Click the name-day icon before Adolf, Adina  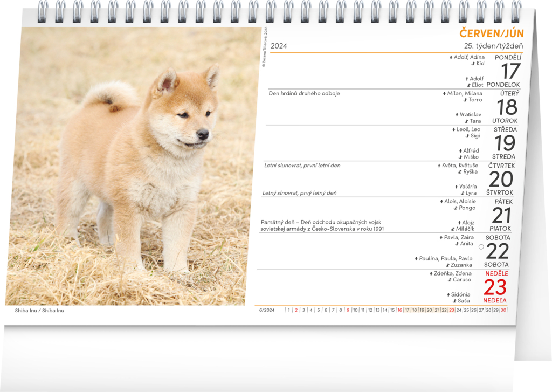click(x=451, y=57)
